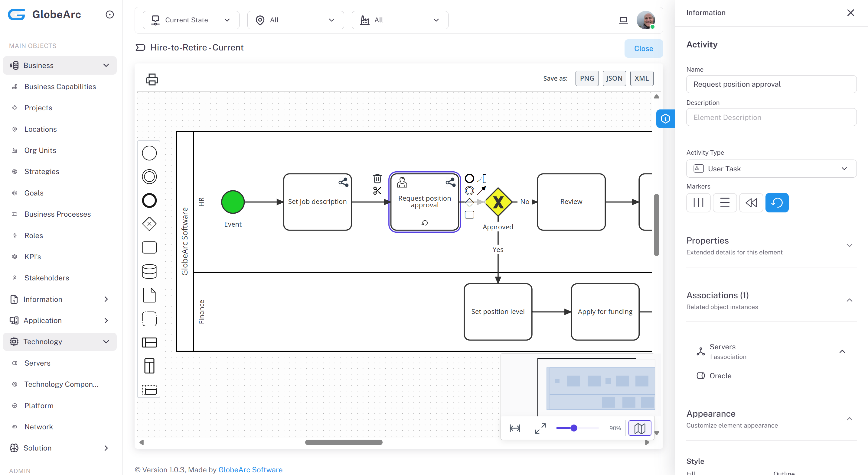Select the gateway diamond shape in palette
The width and height of the screenshot is (868, 475).
tap(149, 224)
